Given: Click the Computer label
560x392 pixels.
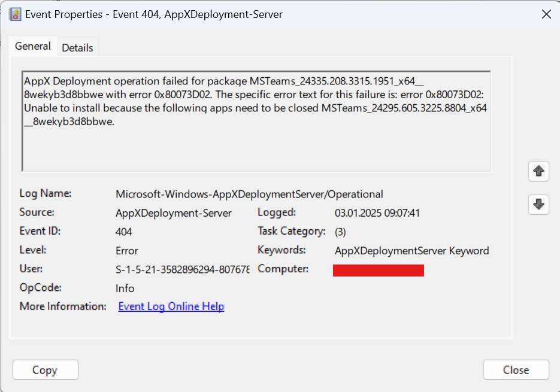Looking at the screenshot, I should 283,269.
